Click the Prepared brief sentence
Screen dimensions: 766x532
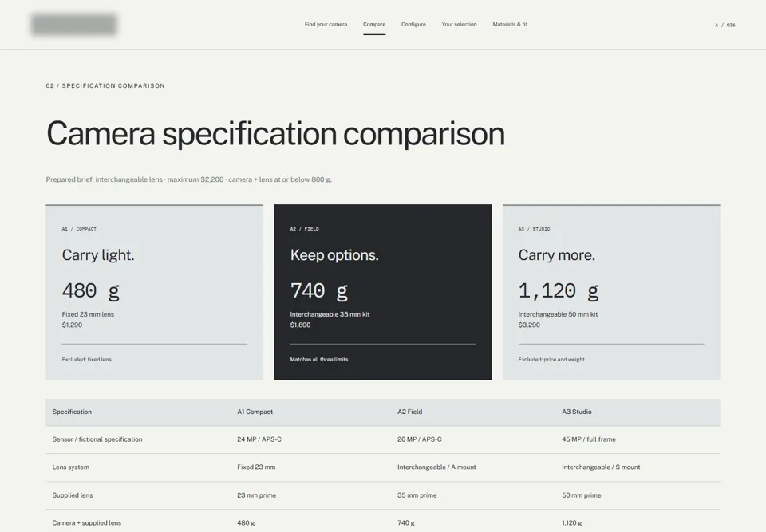pyautogui.click(x=189, y=179)
